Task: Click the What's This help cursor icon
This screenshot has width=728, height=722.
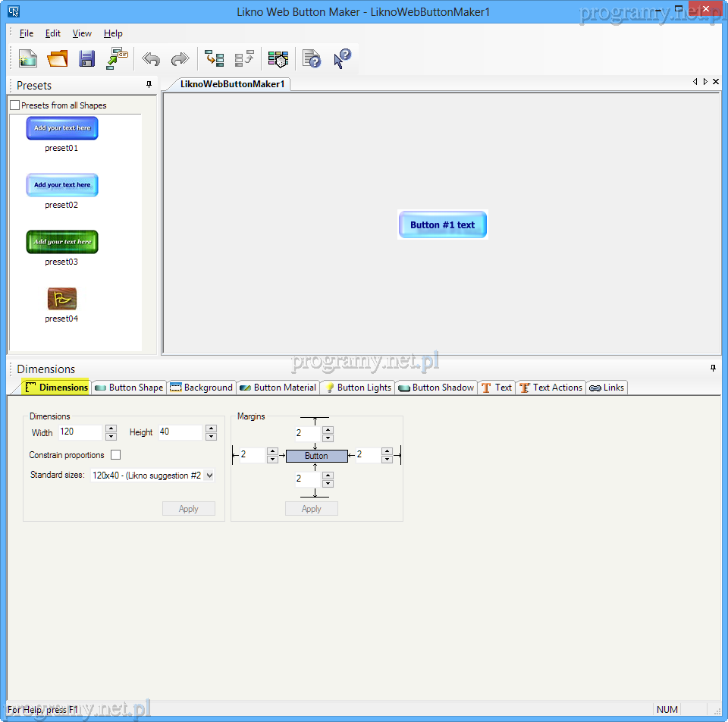Action: [343, 58]
